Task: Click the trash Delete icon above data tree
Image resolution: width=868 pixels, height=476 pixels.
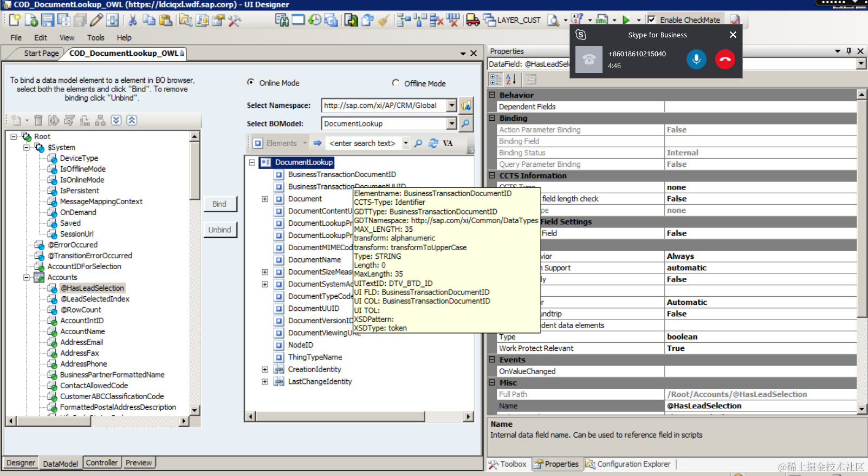Action: pyautogui.click(x=38, y=120)
